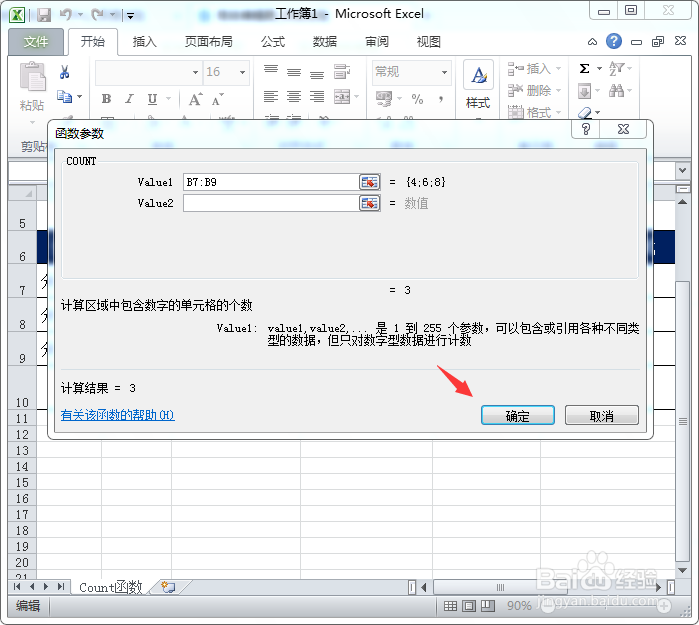Image resolution: width=699 pixels, height=625 pixels.
Task: Switch to the Page Layout (页面布局) tab
Action: [209, 42]
